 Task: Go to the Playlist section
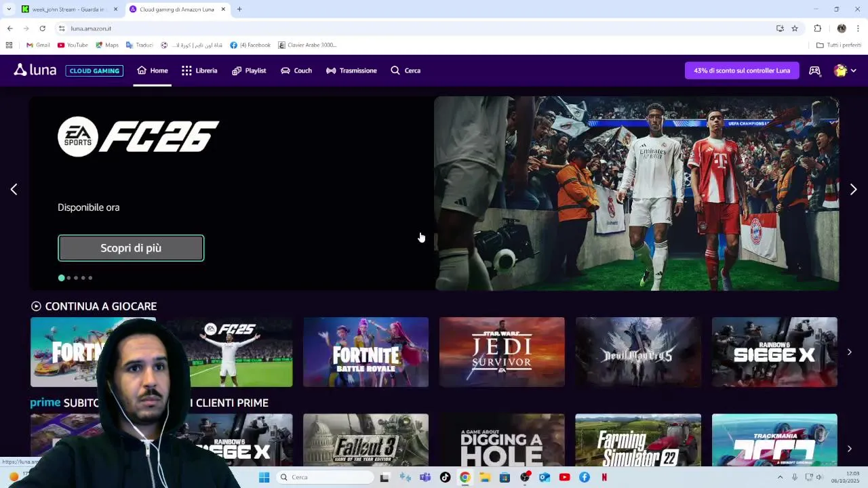coord(249,70)
